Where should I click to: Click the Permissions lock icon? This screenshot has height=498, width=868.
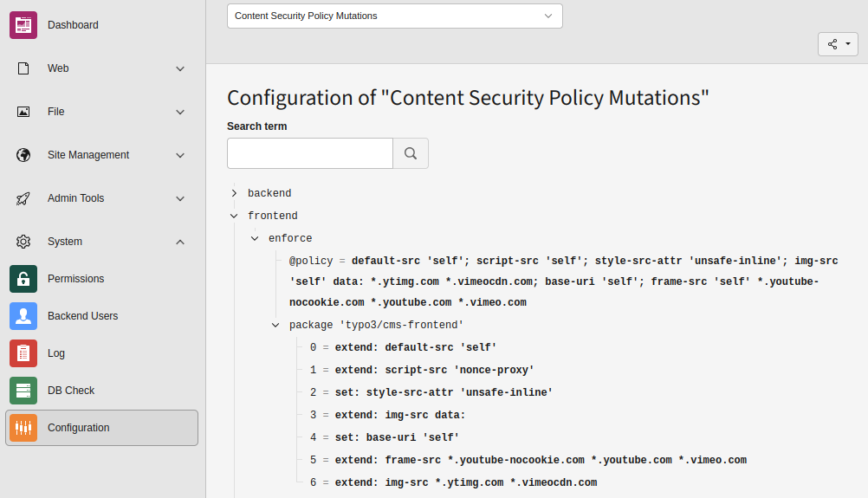coord(23,279)
